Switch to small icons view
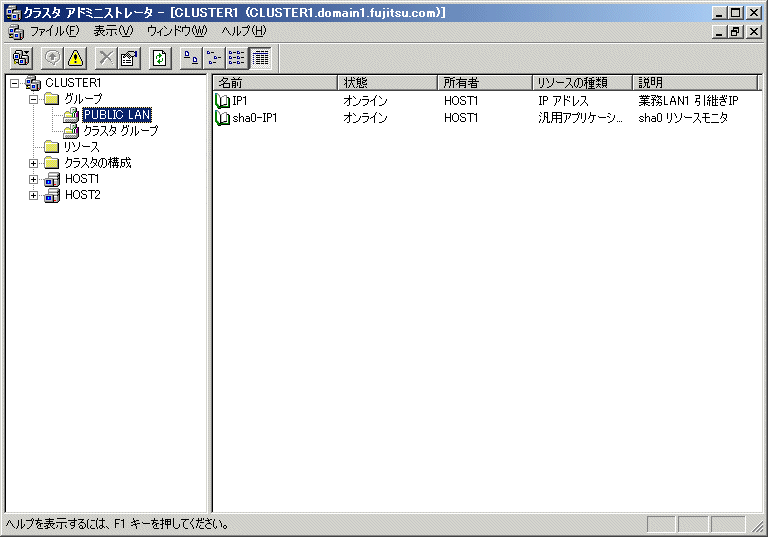Image resolution: width=768 pixels, height=537 pixels. pyautogui.click(x=213, y=58)
